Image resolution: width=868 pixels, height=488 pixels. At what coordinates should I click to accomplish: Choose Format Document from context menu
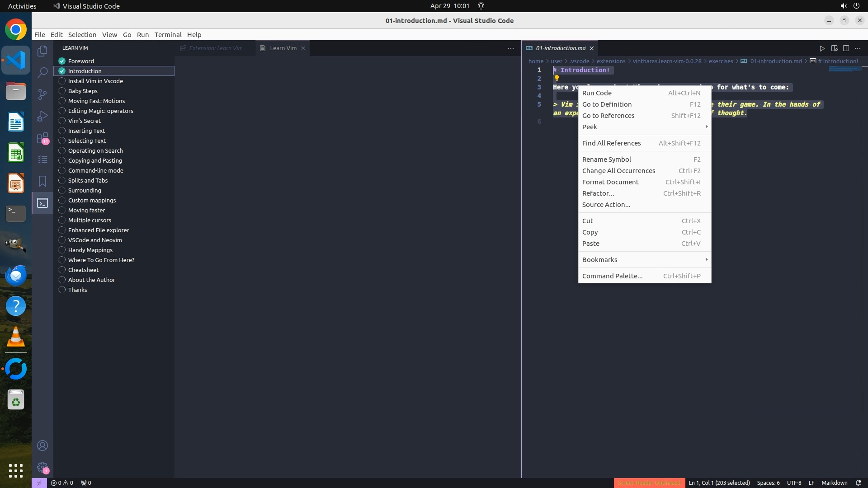pos(610,182)
